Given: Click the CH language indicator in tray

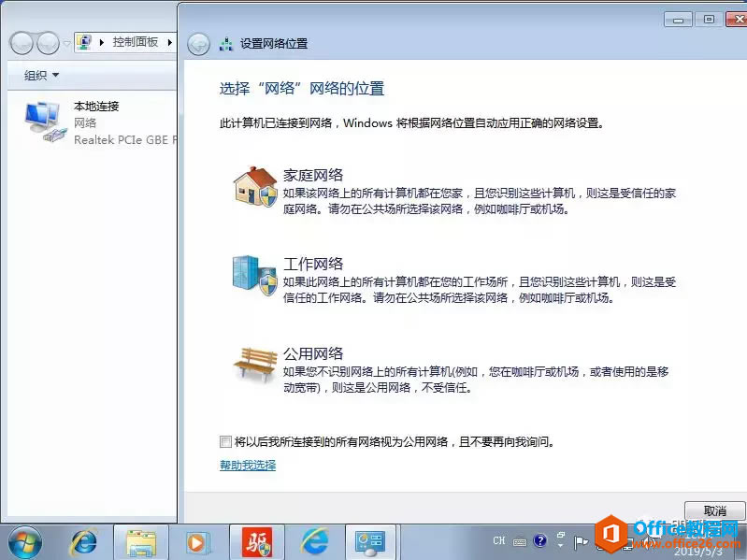Looking at the screenshot, I should coord(499,541).
